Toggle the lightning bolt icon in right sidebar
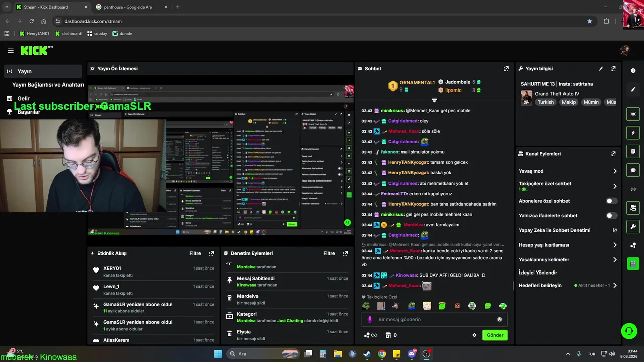Viewport: 644px width, 362px height. click(633, 133)
